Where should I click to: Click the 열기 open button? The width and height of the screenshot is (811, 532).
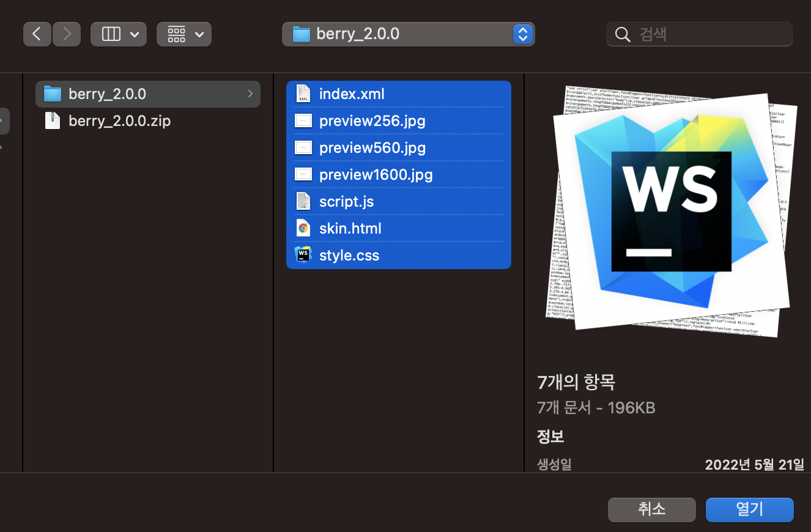750,509
